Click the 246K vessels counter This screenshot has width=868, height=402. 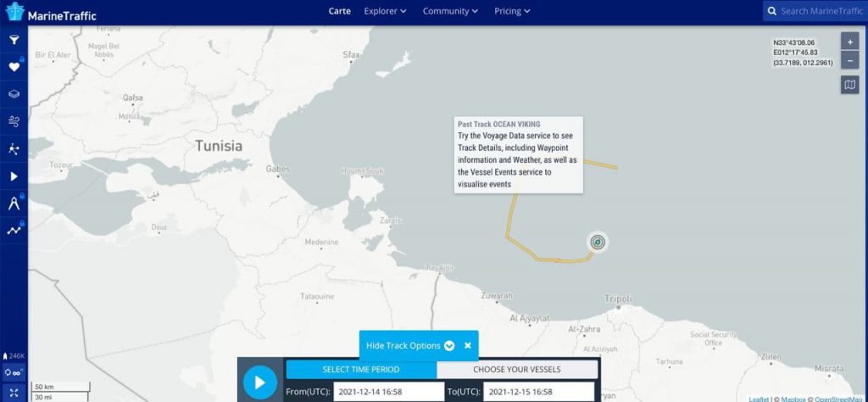[x=14, y=356]
